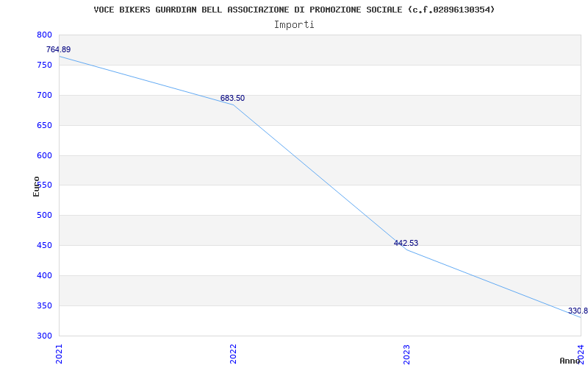This screenshot has height=368, width=588.
Task: Click the y-axis value 300
Action: pyautogui.click(x=44, y=336)
